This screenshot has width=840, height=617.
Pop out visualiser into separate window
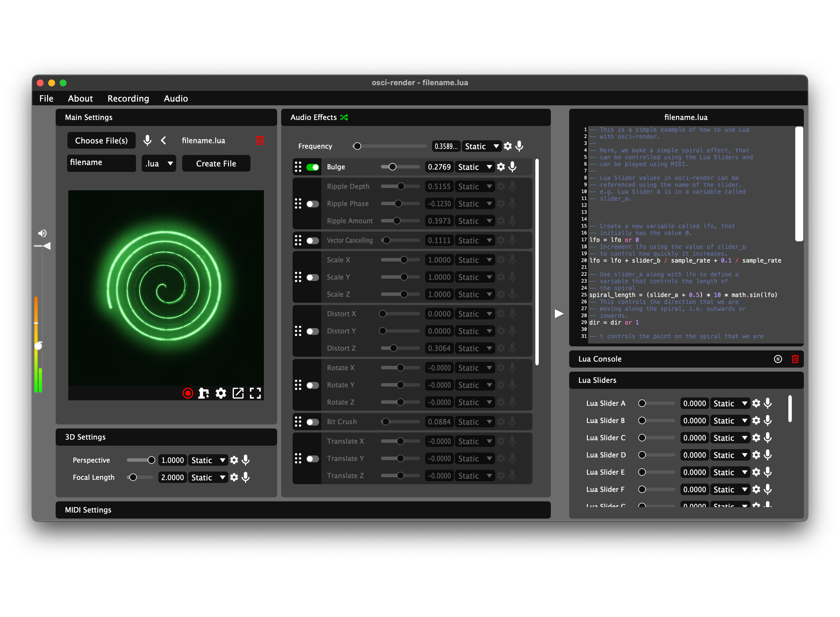pos(238,393)
